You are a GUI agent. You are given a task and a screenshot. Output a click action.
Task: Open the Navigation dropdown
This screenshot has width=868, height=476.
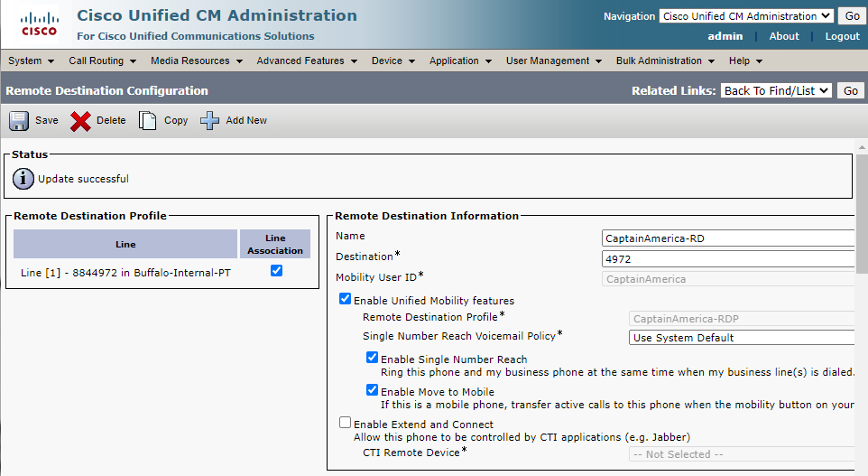tap(745, 16)
